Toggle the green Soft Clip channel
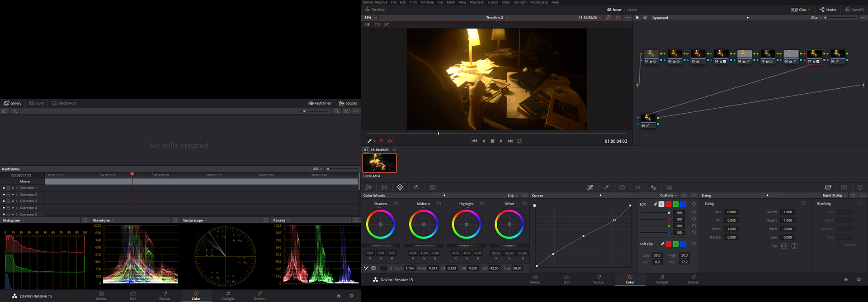868x302 pixels. tap(676, 244)
